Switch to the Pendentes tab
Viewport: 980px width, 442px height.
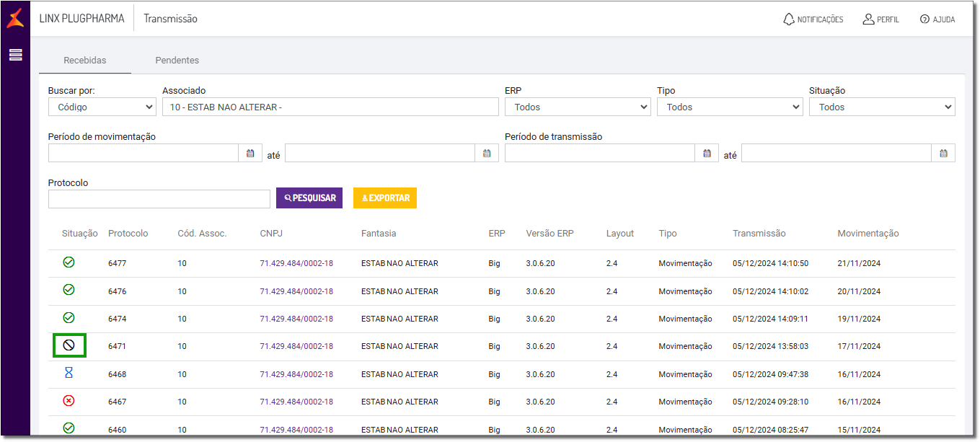point(177,61)
